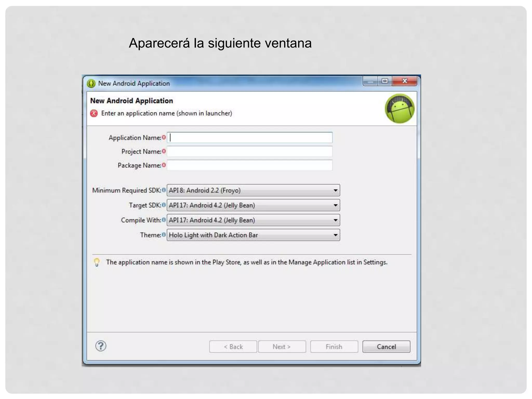Click the slide title 'Aparecerá la siguiente ventana'
Viewport: 532px width, 399px height.
tap(220, 43)
